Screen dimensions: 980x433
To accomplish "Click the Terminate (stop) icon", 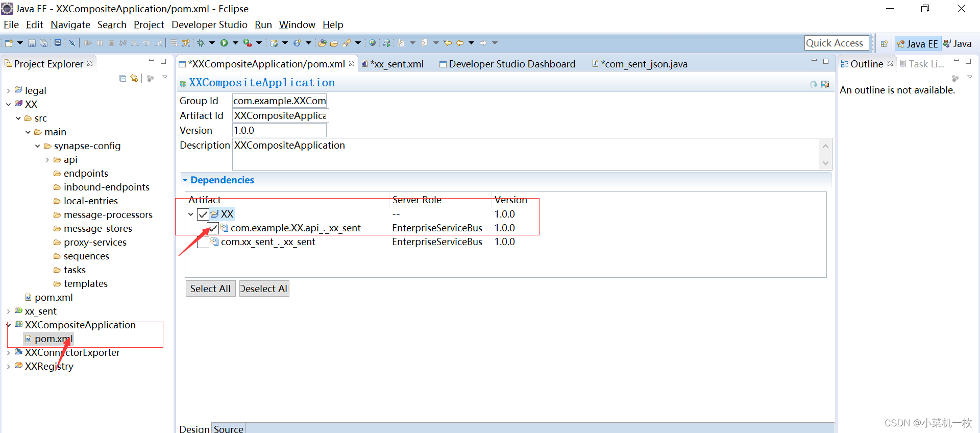I will click(x=111, y=43).
